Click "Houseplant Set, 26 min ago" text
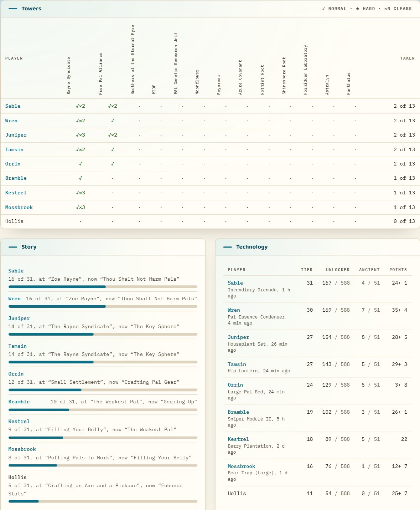 258,347
